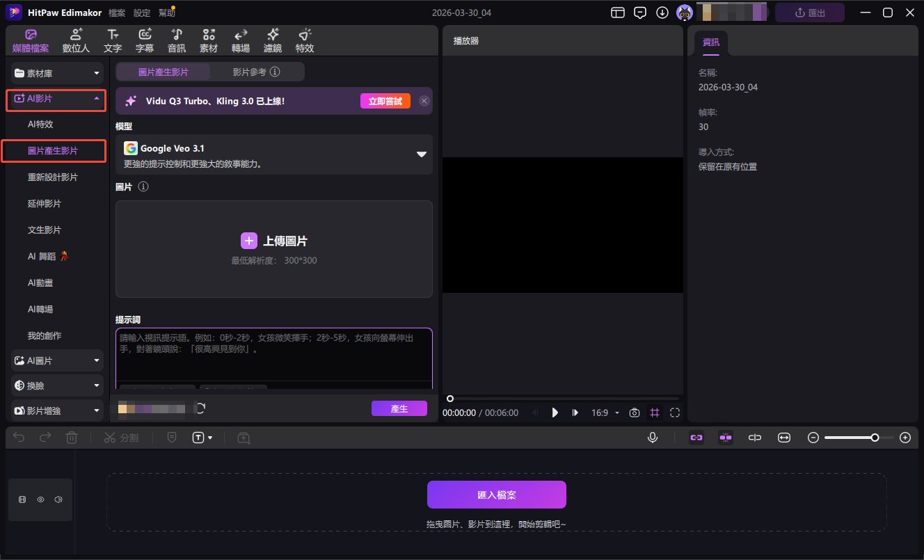924x560 pixels.
Task: Switch to the 音訊 audio panel
Action: click(176, 40)
